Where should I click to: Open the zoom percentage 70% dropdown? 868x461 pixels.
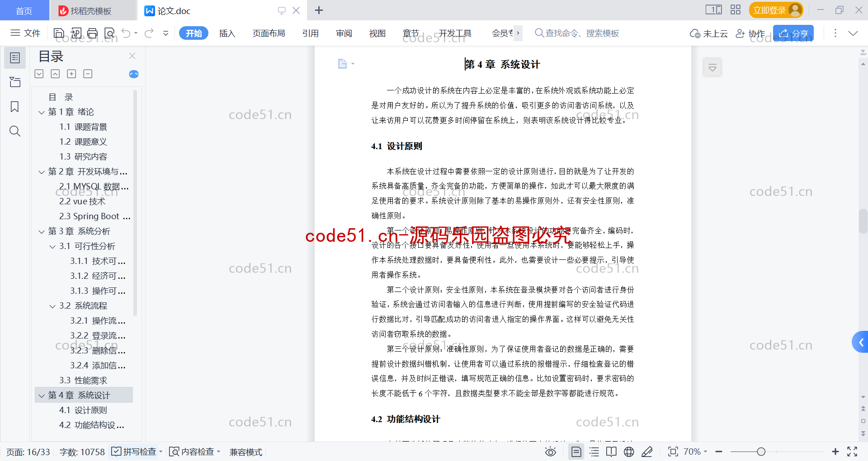click(695, 452)
